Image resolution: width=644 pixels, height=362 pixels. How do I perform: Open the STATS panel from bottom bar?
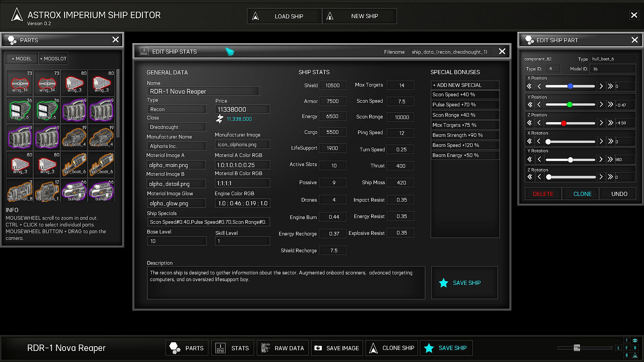(233, 348)
